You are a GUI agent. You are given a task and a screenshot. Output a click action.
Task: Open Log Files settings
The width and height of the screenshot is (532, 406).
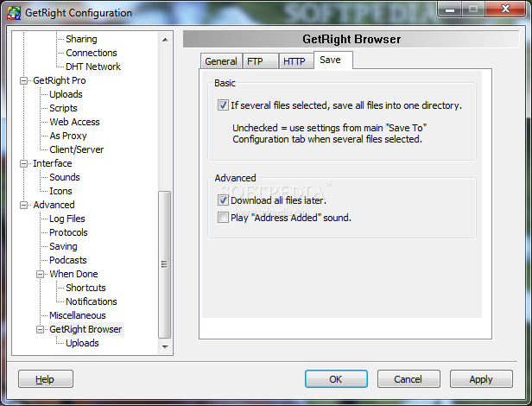[66, 219]
